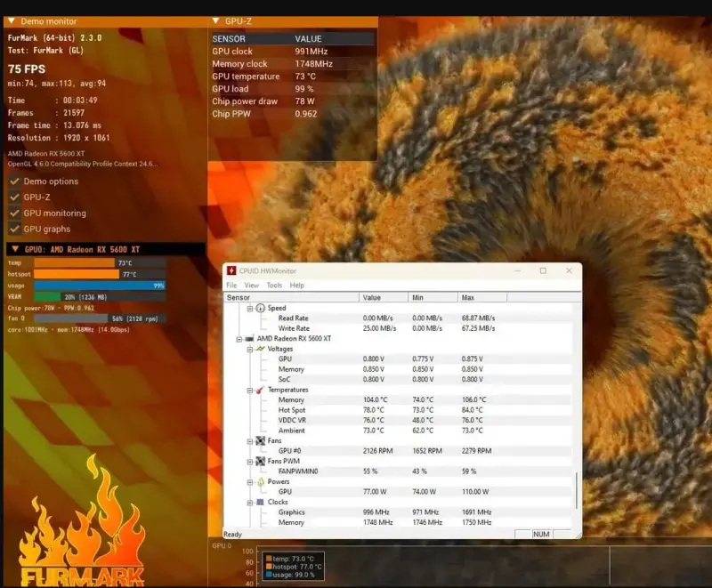Open the Tools menu in HWMonitor
The height and width of the screenshot is (588, 712).
coord(274,286)
